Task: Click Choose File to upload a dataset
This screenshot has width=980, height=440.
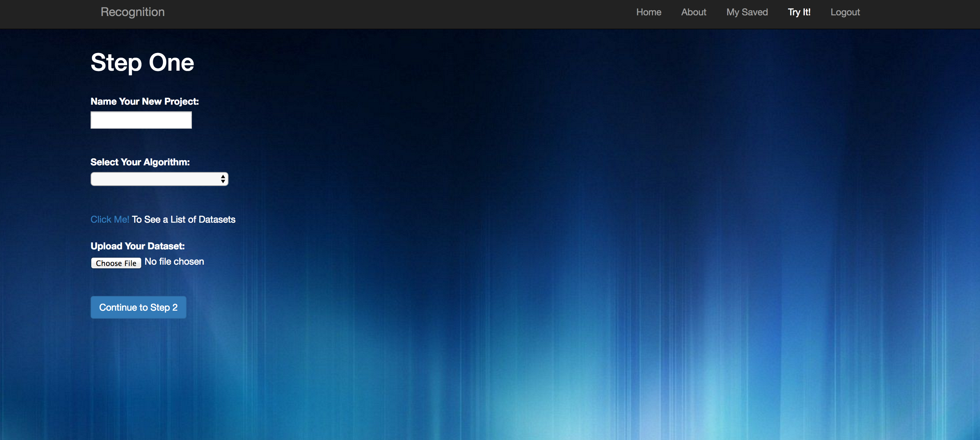Action: [116, 263]
